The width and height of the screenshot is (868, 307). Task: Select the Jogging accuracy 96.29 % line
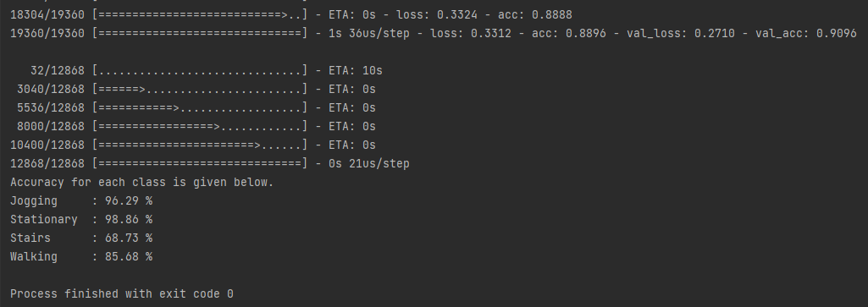click(x=81, y=200)
